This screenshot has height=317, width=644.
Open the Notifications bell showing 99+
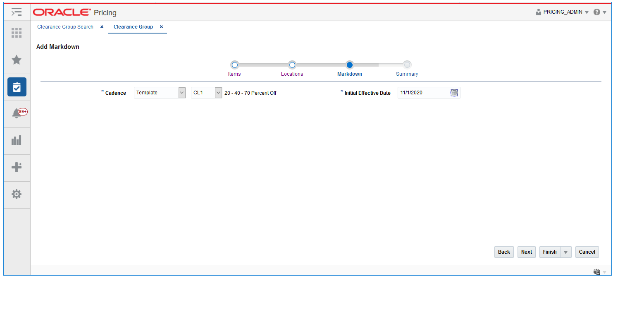[17, 114]
